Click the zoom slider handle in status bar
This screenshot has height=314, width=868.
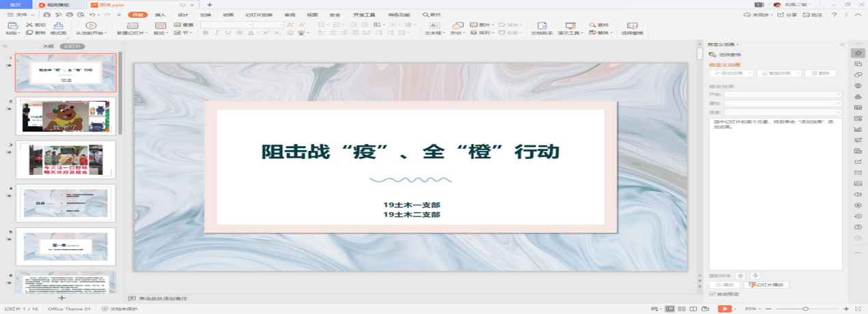[806, 309]
